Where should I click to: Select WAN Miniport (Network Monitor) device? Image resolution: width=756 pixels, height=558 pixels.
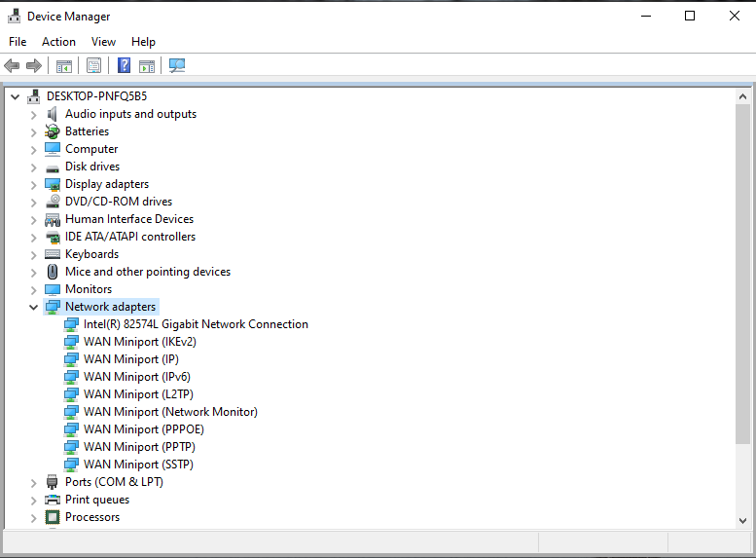tap(170, 412)
